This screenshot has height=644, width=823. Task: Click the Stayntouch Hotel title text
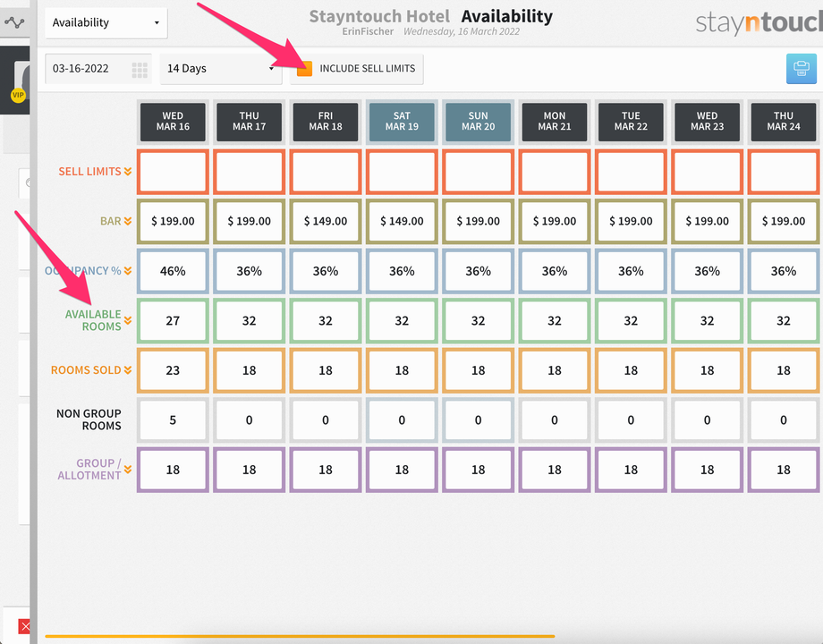[x=379, y=16]
